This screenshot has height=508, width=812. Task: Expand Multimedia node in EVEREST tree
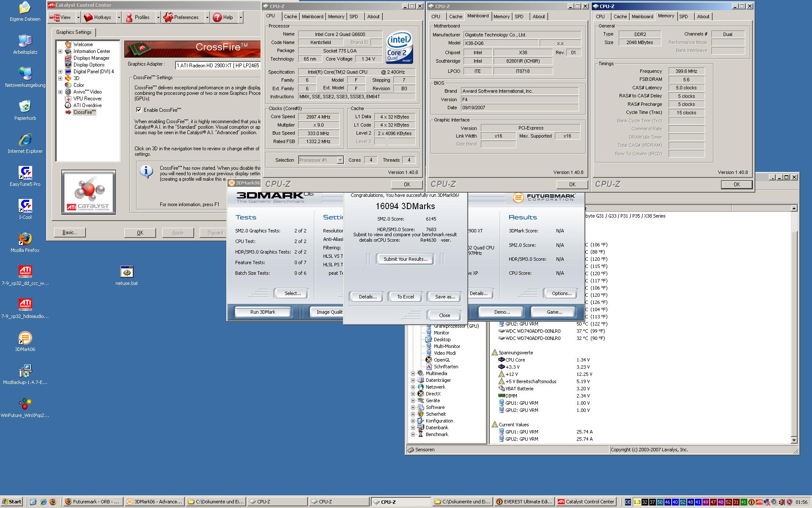point(413,373)
